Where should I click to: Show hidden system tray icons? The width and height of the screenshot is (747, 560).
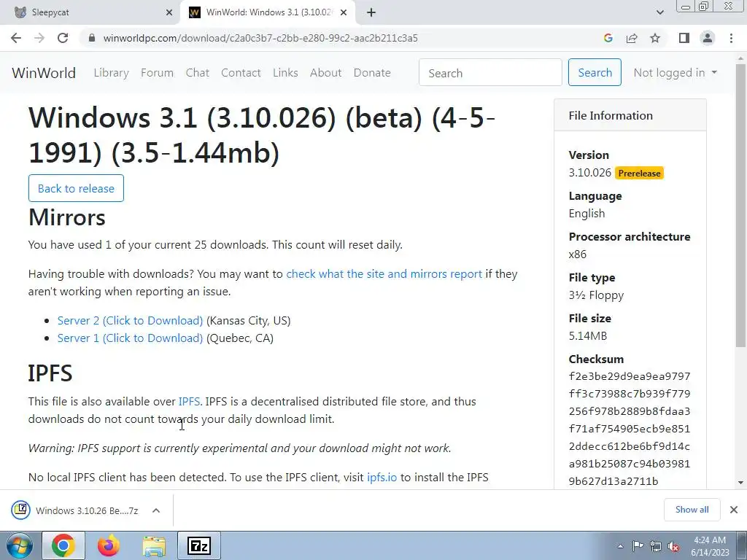[620, 546]
